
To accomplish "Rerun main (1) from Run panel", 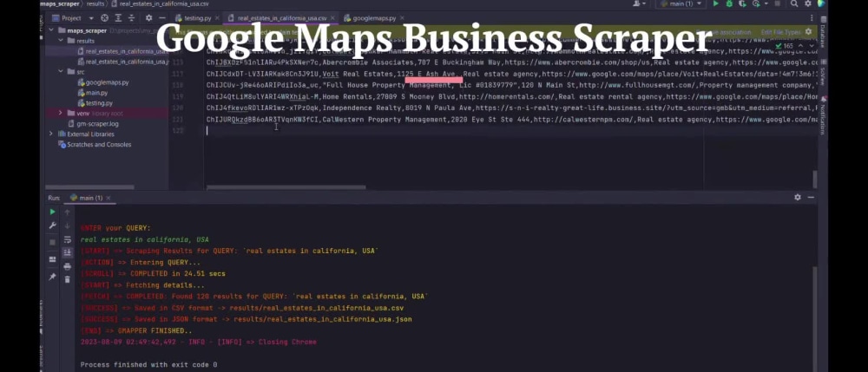I will coord(53,212).
